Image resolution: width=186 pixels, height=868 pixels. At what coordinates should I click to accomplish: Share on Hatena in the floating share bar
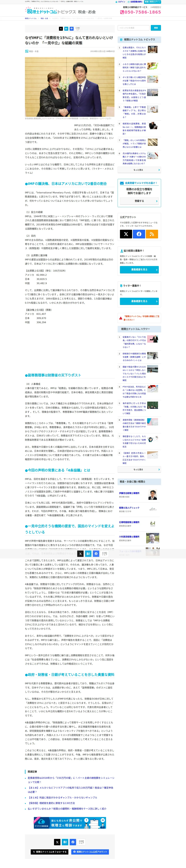coord(88,554)
